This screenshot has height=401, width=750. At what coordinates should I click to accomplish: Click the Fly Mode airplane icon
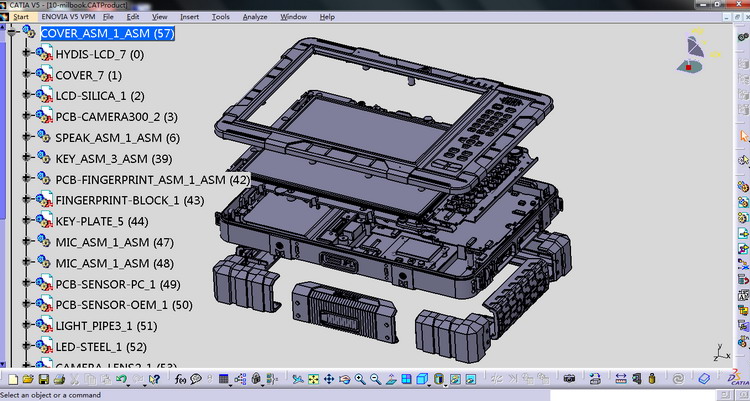[298, 379]
